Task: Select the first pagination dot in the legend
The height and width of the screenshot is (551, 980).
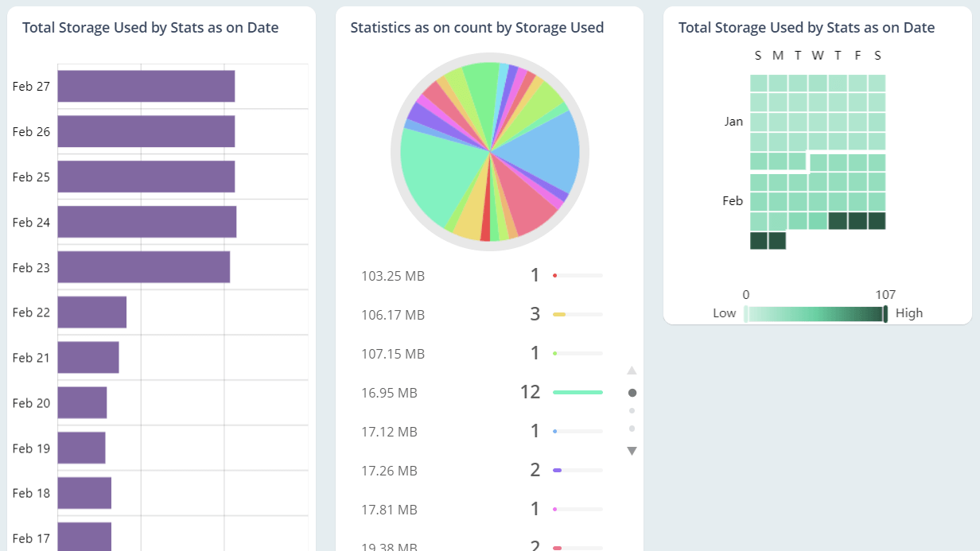Action: (631, 392)
